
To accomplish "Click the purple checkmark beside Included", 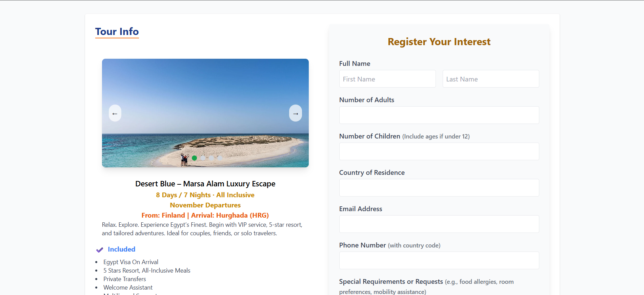I will coord(99,250).
